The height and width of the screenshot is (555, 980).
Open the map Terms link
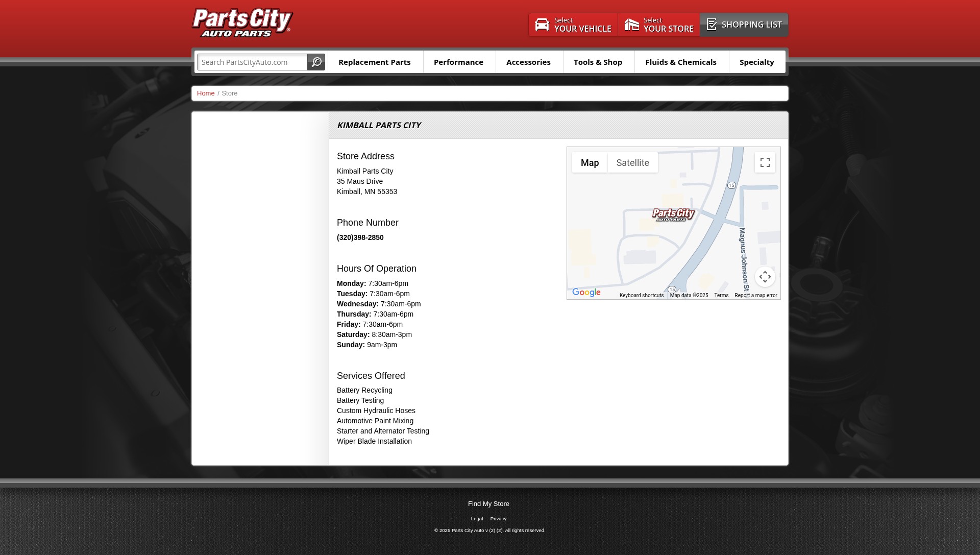(721, 295)
